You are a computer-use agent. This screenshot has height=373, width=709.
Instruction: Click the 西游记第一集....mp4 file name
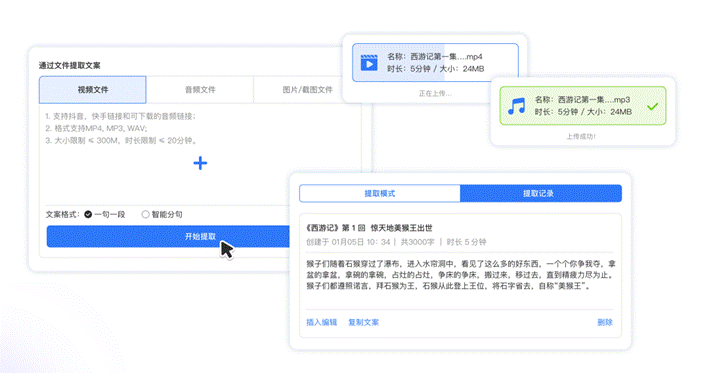tap(446, 57)
